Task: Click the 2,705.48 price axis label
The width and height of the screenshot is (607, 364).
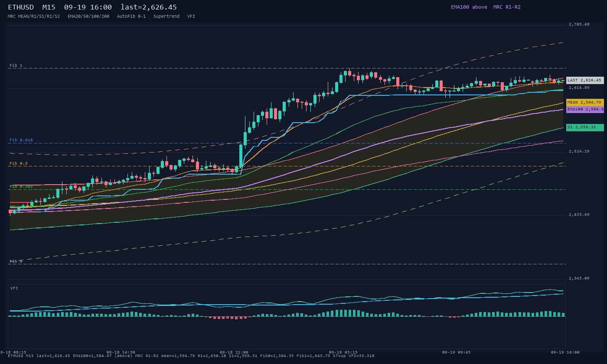Action: [x=579, y=25]
